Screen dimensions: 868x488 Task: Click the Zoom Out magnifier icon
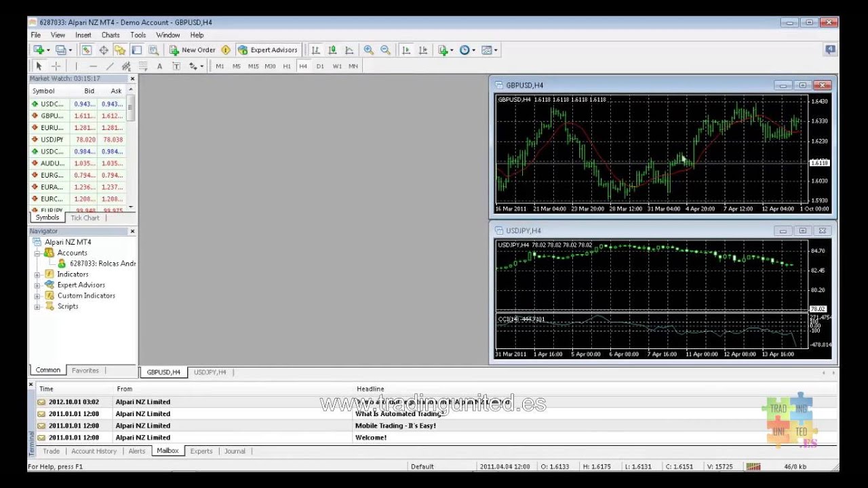click(385, 49)
